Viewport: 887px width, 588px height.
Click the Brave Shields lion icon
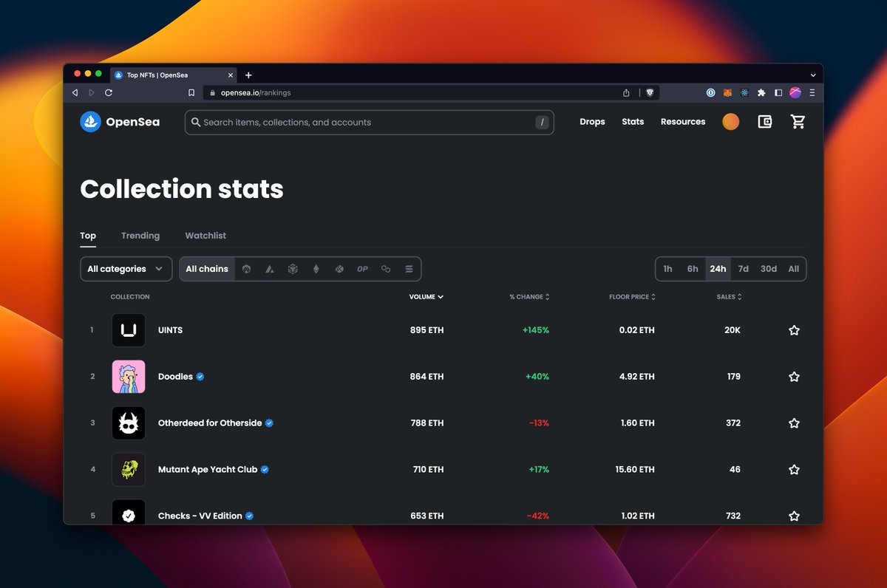[x=650, y=93]
